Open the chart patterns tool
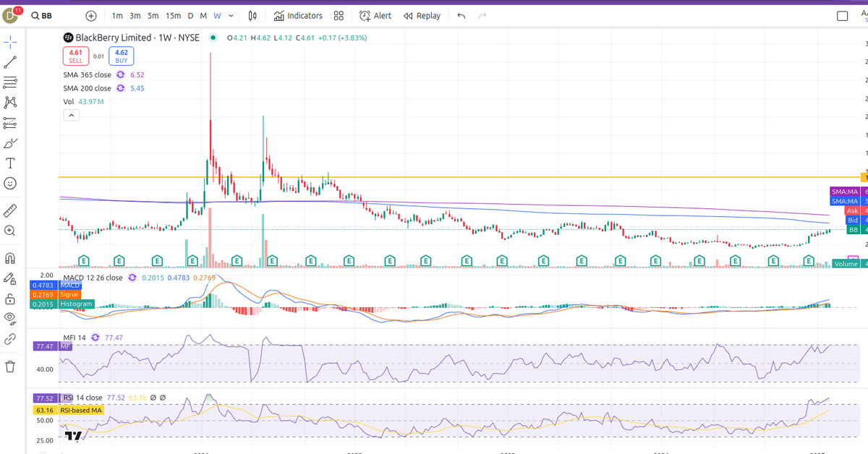The image size is (868, 454). (10, 103)
